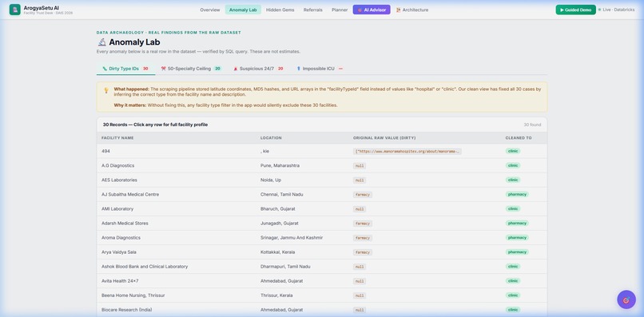Open the floating assistant button at bottom right

626,299
